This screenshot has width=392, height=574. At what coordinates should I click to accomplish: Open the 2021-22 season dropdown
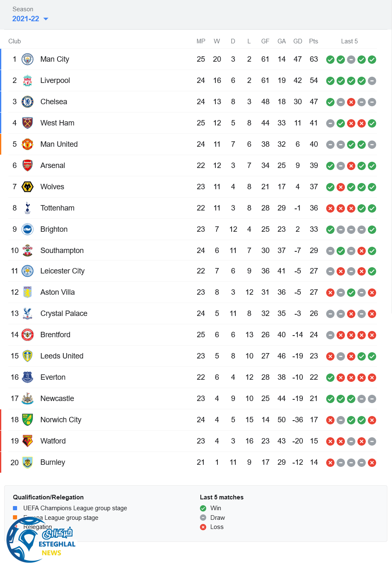coord(30,19)
